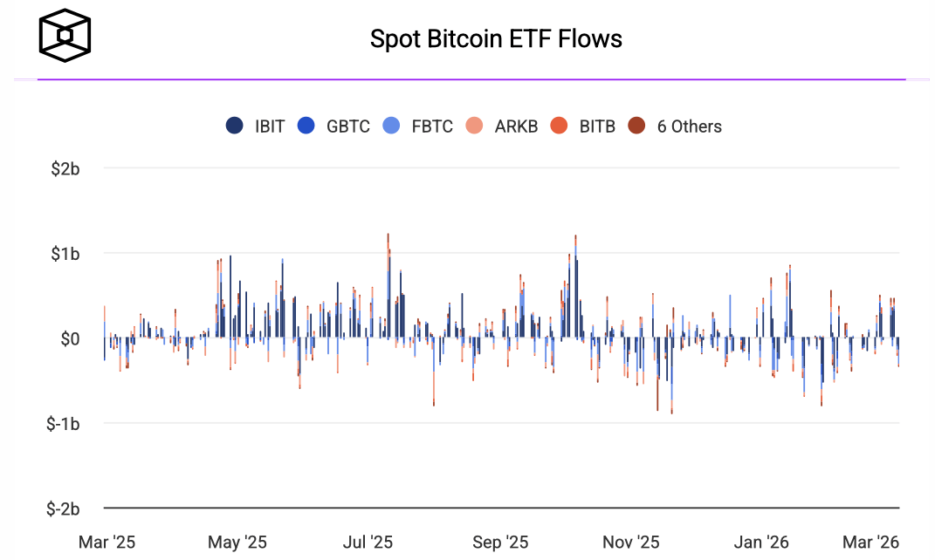
Task: Toggle IBIT series via its legend dot
Action: [x=234, y=126]
